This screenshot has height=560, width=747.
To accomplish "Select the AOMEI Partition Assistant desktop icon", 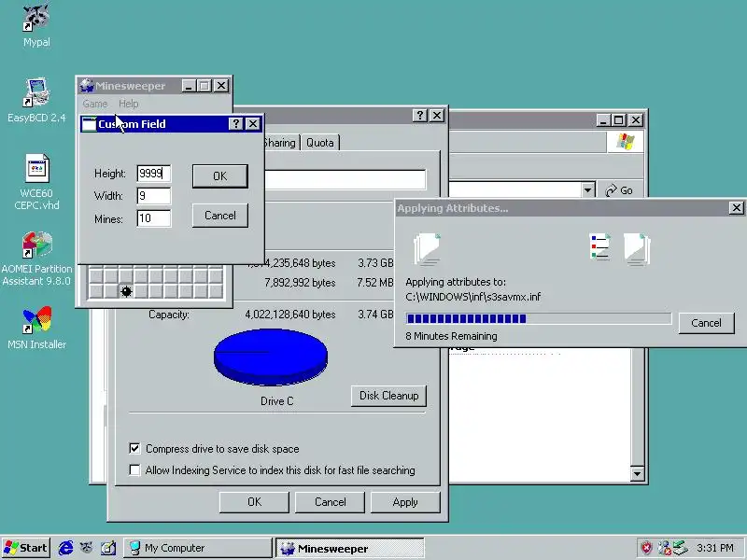I will 36,258.
